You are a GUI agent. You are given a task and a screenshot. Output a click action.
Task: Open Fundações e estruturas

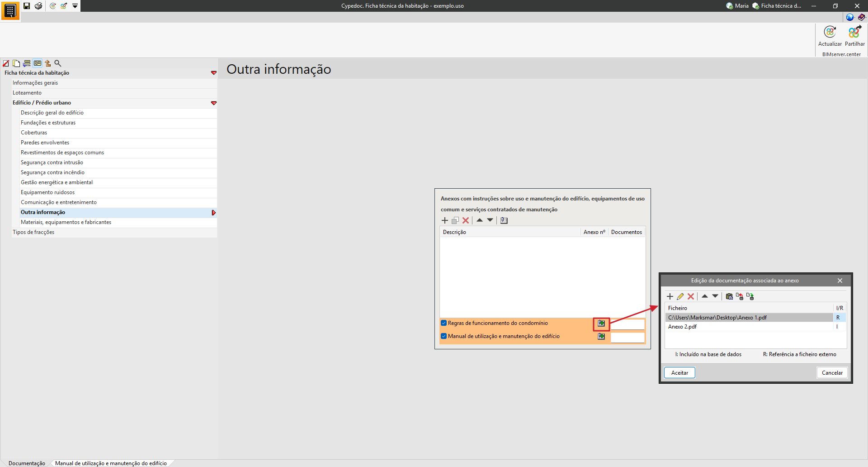(118, 123)
